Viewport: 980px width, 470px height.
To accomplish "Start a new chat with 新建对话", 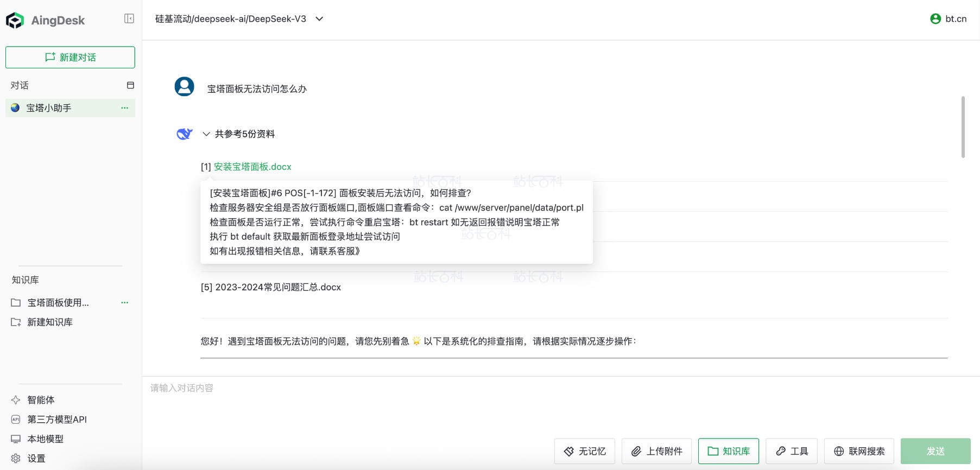I will click(70, 58).
